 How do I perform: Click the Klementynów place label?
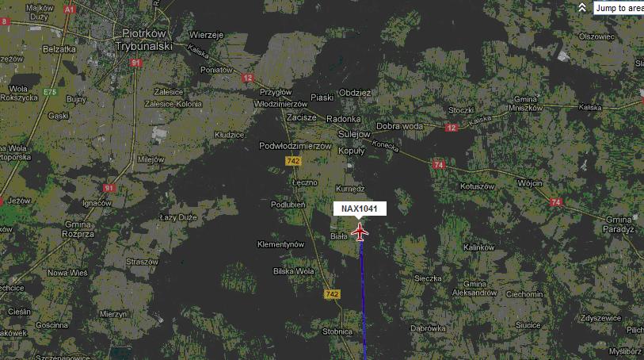pos(281,244)
